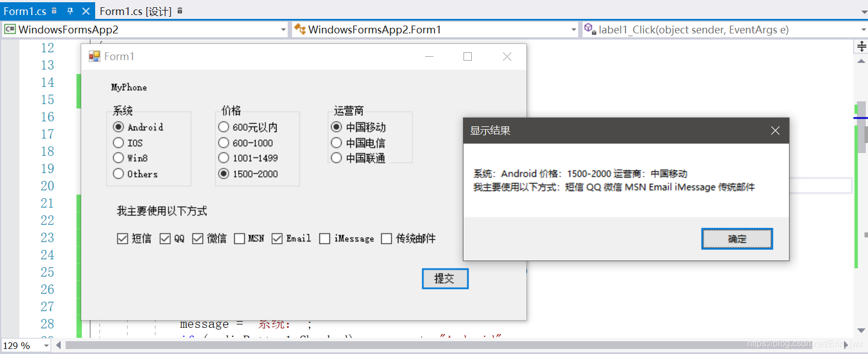868x354 pixels.
Task: Select the 600元以内 price option
Action: [224, 127]
